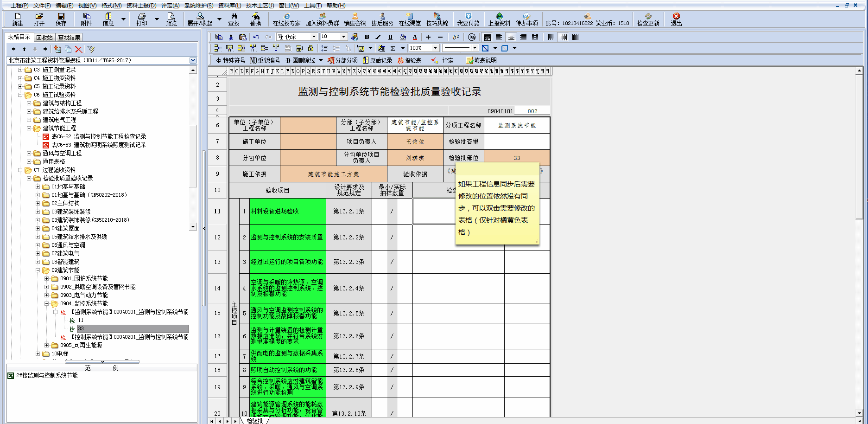This screenshot has height=424, width=868.
Task: Click the 重新编号 renumber button
Action: click(x=265, y=60)
